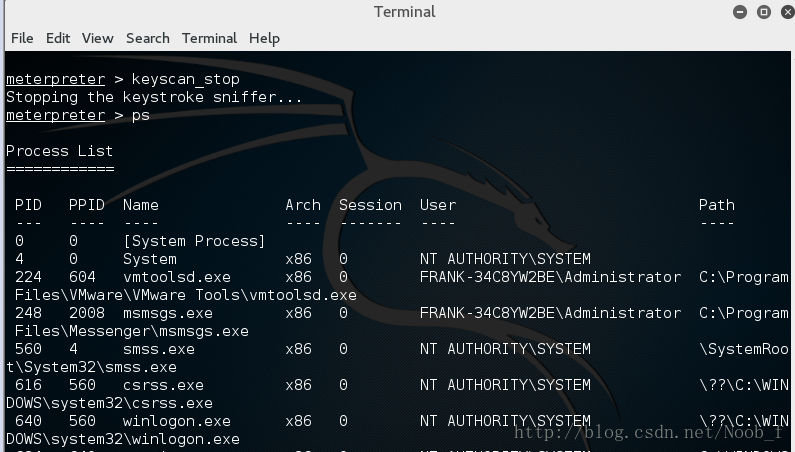Image resolution: width=795 pixels, height=452 pixels.
Task: Click PID 224 in process list
Action: [x=28, y=277]
